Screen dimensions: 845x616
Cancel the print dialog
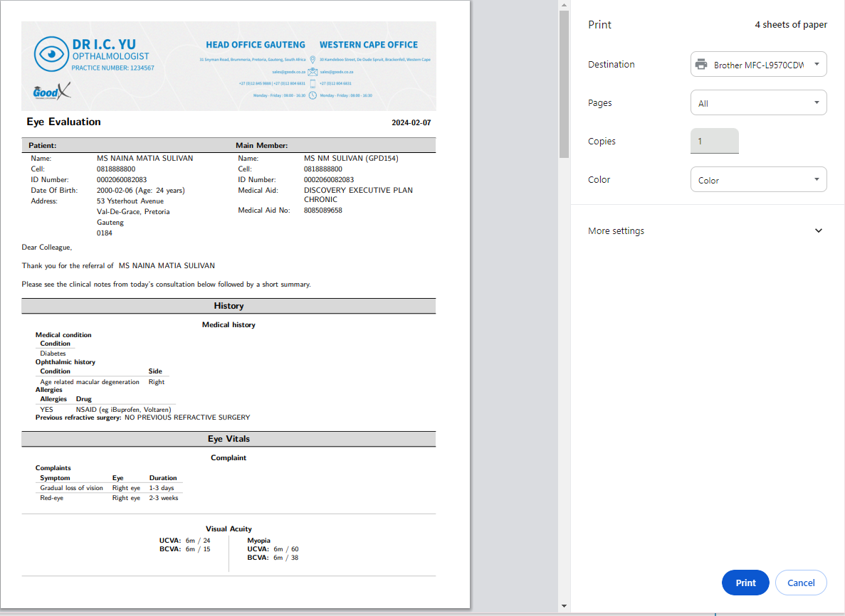point(800,583)
